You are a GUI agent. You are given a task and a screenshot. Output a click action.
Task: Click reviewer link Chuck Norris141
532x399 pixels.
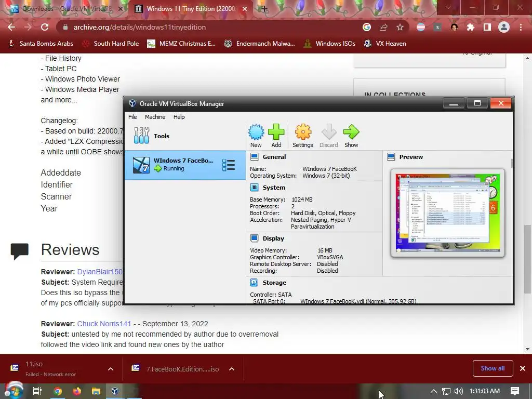[104, 324]
